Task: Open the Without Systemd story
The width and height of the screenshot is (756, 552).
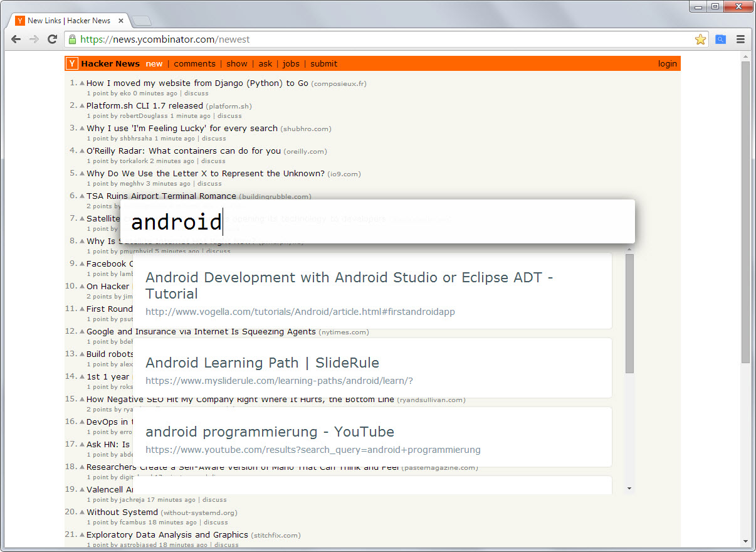Action: 122,512
